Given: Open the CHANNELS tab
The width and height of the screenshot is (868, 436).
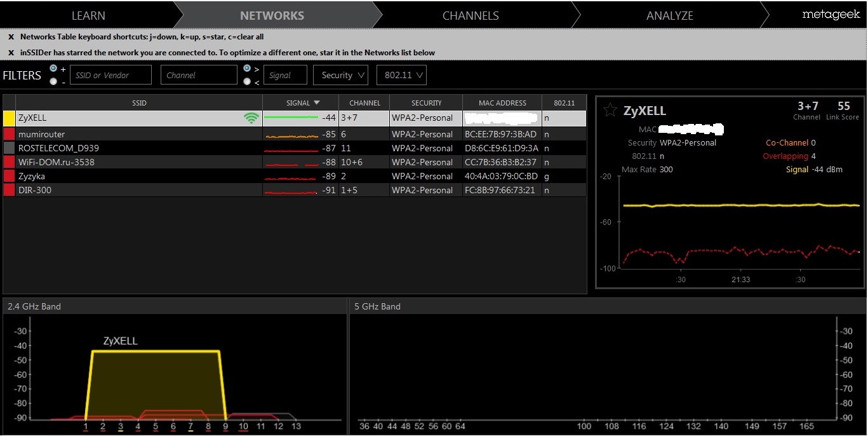Looking at the screenshot, I should pos(471,15).
